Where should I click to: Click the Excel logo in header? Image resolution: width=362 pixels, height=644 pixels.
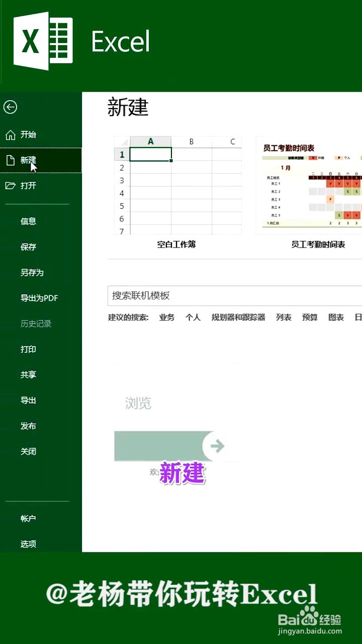point(43,41)
